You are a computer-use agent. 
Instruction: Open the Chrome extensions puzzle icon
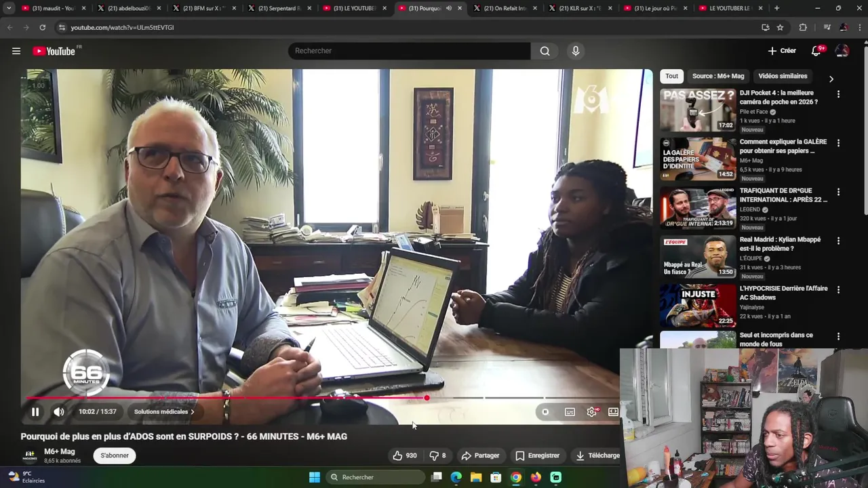coord(803,27)
